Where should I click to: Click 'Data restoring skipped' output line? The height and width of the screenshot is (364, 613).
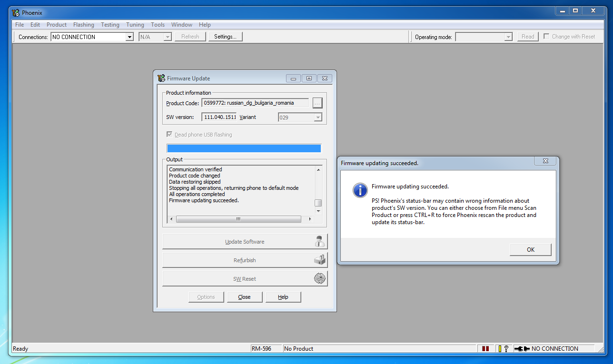tap(195, 182)
